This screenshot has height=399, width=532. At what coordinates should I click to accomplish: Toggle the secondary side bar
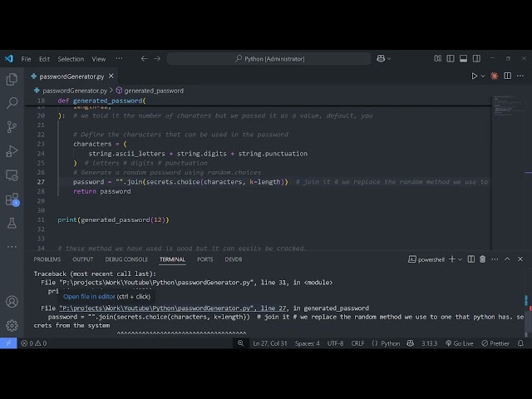click(x=476, y=59)
